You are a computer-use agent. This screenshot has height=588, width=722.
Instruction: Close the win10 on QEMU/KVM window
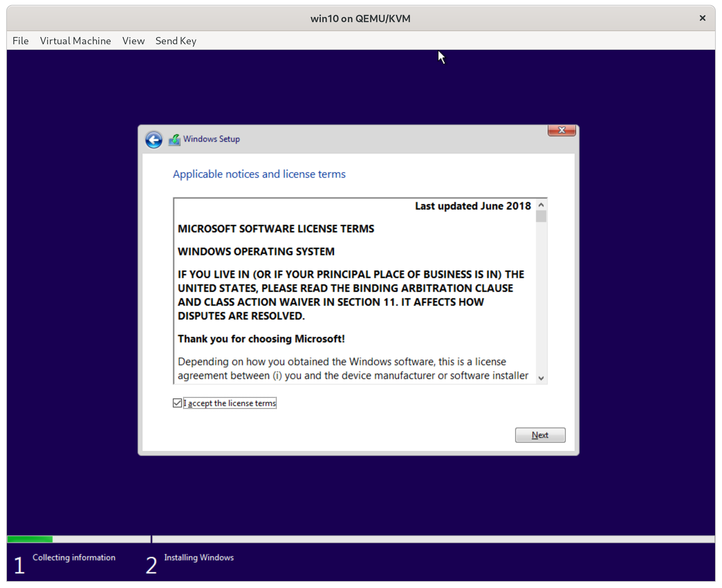[x=702, y=18]
